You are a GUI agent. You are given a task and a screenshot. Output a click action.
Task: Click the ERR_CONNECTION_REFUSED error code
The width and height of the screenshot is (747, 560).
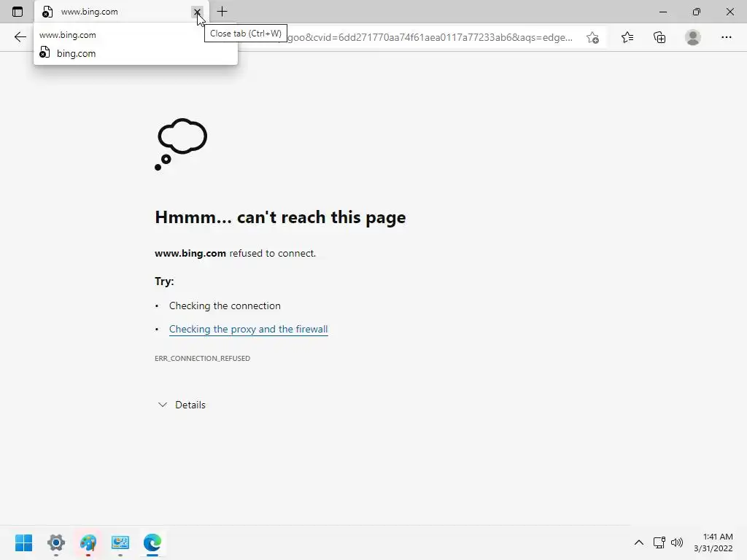203,358
